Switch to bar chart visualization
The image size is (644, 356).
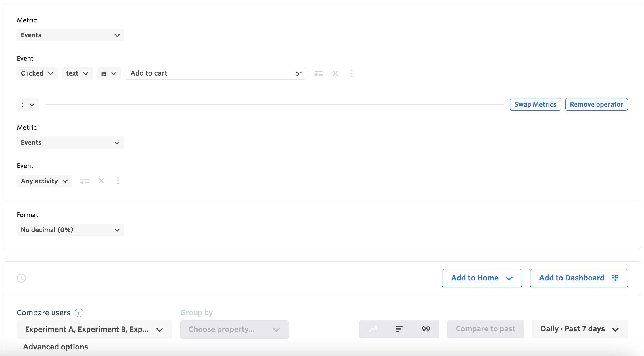(x=399, y=329)
